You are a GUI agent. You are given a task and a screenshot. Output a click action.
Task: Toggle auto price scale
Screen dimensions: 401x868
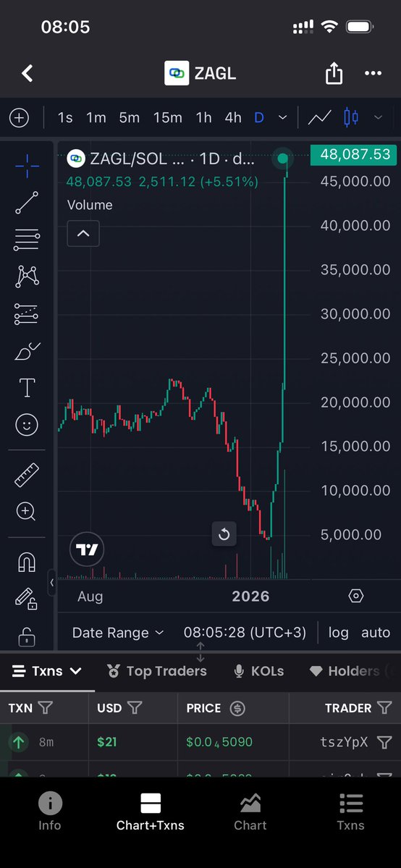pos(376,632)
